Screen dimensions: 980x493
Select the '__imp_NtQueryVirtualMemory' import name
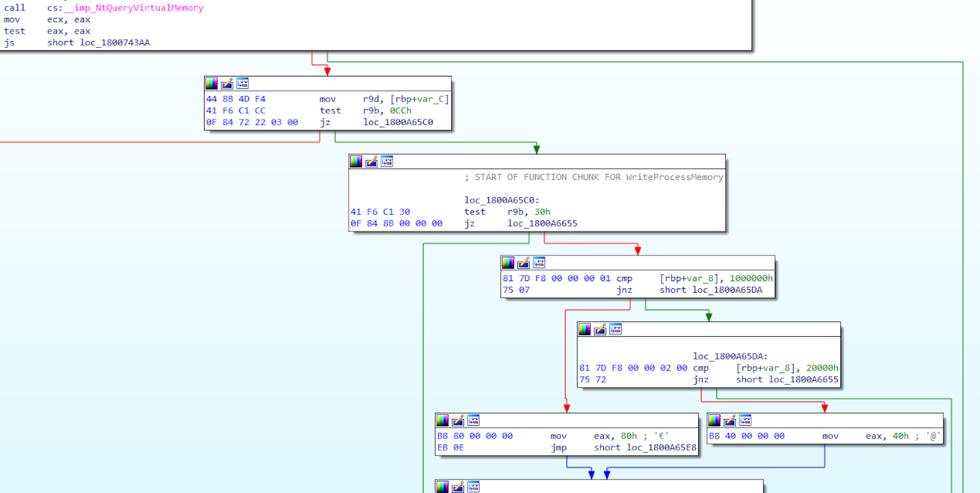coord(134,8)
